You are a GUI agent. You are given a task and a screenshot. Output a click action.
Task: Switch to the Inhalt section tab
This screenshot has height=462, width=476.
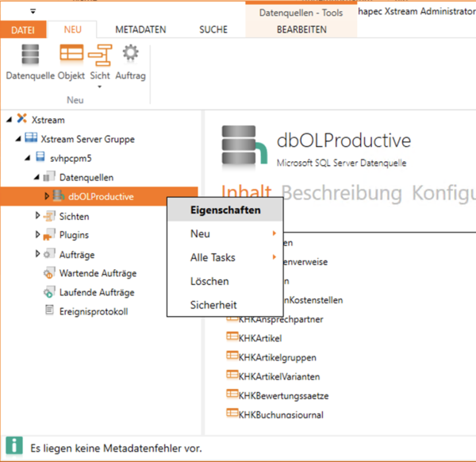(246, 191)
